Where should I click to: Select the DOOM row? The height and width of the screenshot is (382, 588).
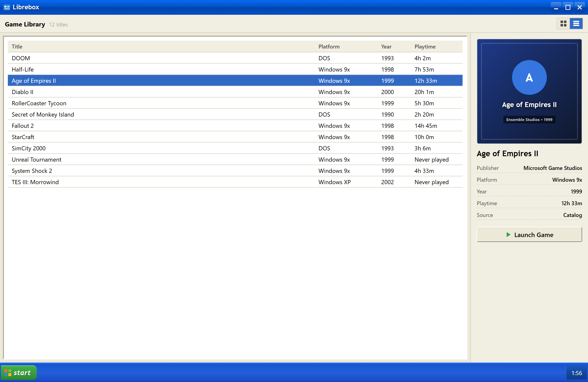click(x=235, y=58)
